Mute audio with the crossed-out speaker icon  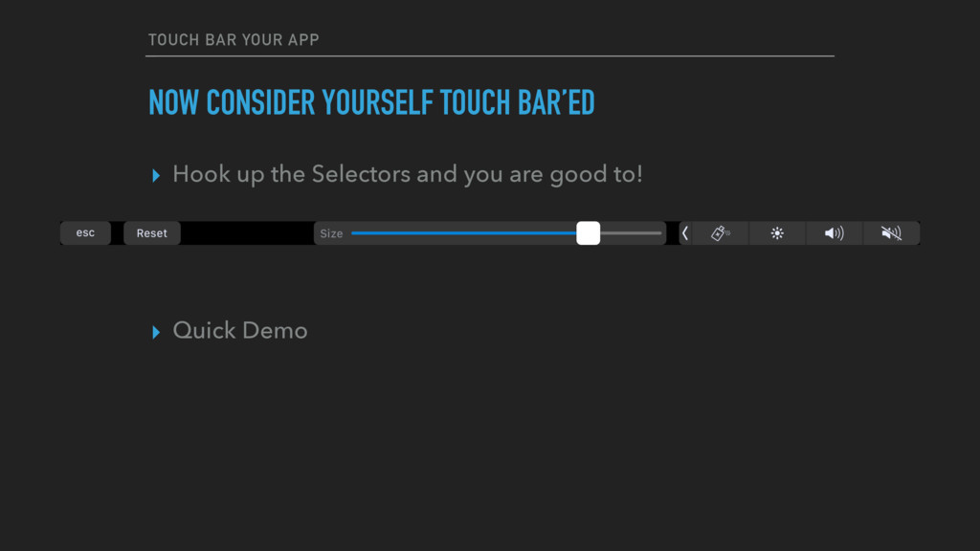click(891, 233)
